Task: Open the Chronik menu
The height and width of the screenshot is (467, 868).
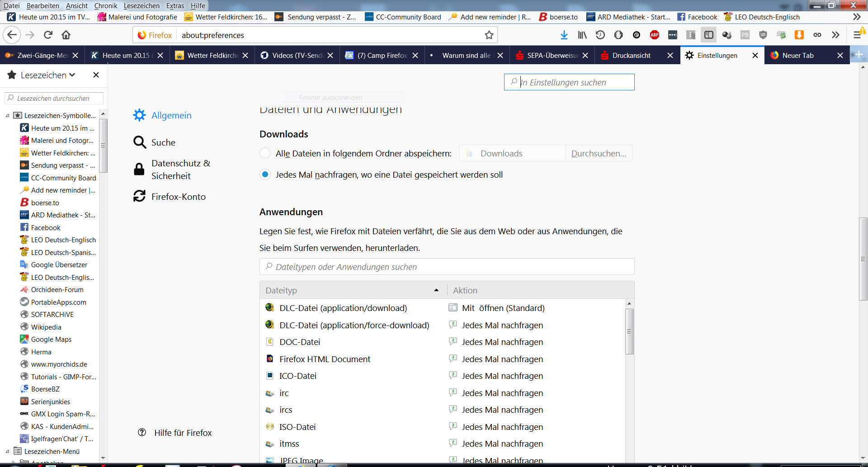Action: point(105,5)
